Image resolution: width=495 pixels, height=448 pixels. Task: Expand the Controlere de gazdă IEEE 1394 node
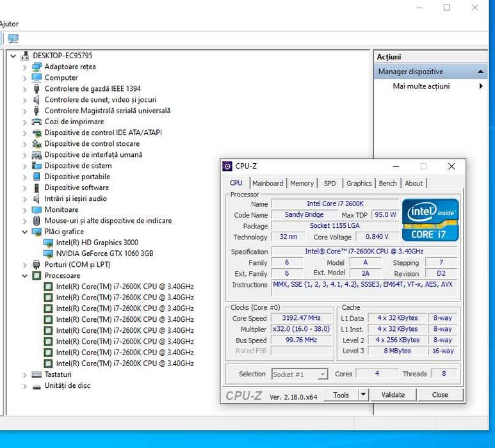pos(24,89)
